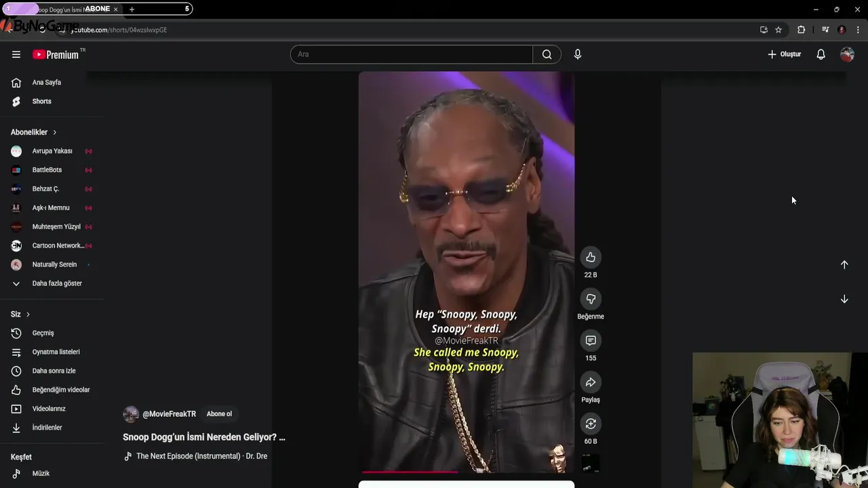Open the Aşk-ı Memnu subscription
The width and height of the screenshot is (868, 488).
click(x=52, y=208)
